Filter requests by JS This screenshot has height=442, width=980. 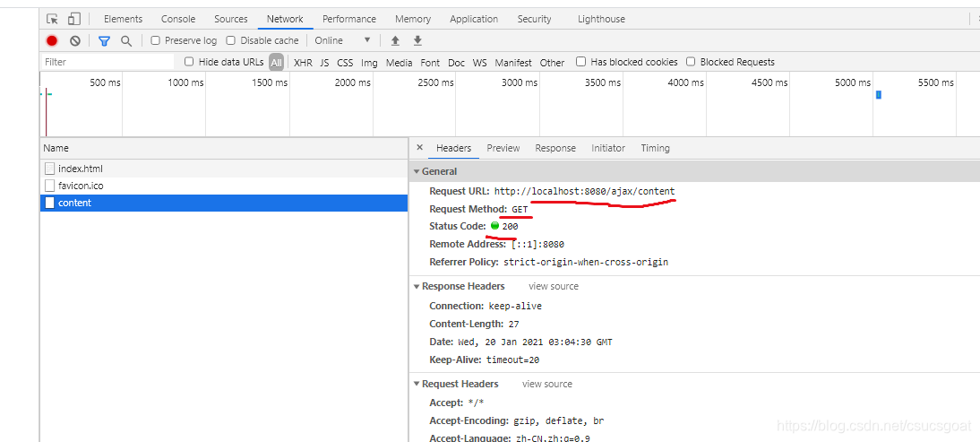point(324,63)
